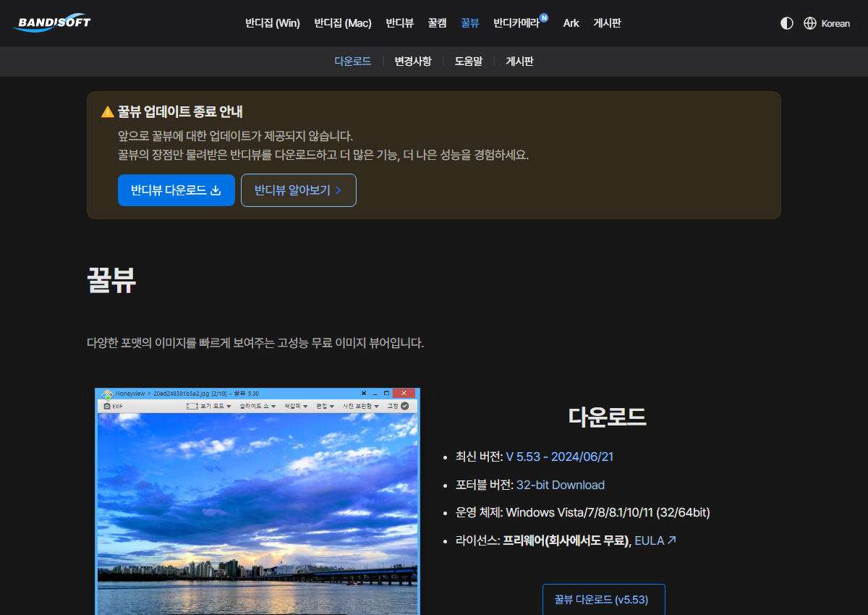Go to the Ark page
The height and width of the screenshot is (615, 868).
click(571, 23)
